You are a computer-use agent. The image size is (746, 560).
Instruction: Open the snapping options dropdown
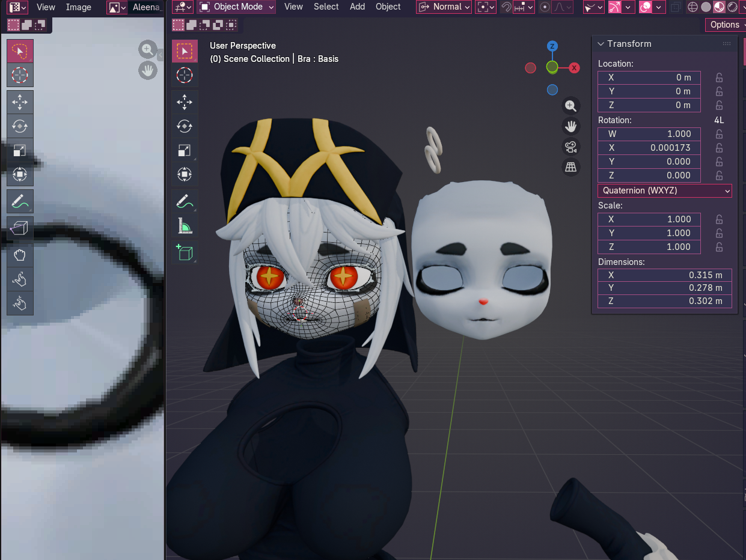pos(524,7)
